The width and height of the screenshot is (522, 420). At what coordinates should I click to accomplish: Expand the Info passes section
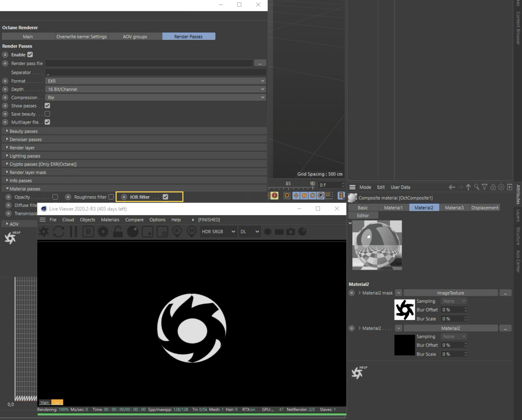[x=134, y=181]
